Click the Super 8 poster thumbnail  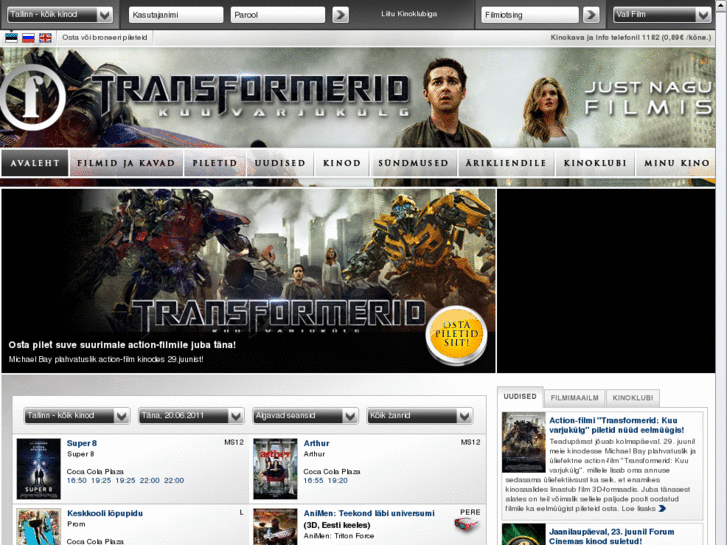click(x=38, y=469)
